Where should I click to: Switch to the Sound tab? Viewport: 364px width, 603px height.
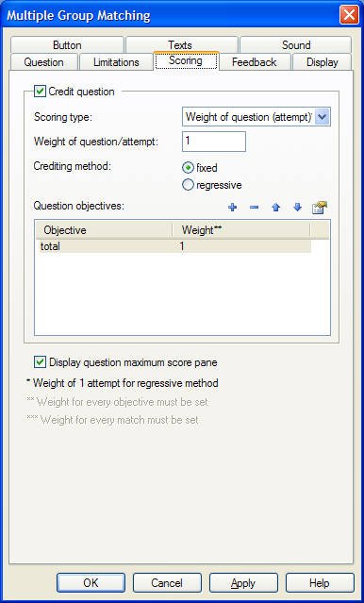click(295, 45)
